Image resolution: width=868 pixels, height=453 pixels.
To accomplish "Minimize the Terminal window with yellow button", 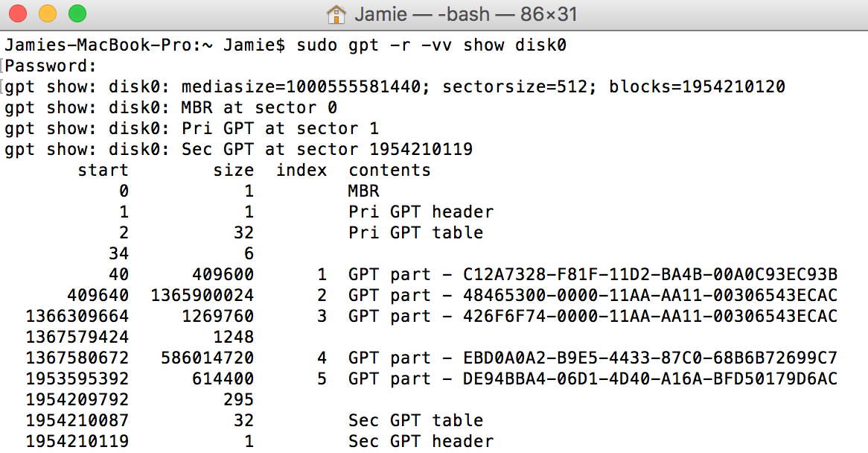I will coord(48,13).
